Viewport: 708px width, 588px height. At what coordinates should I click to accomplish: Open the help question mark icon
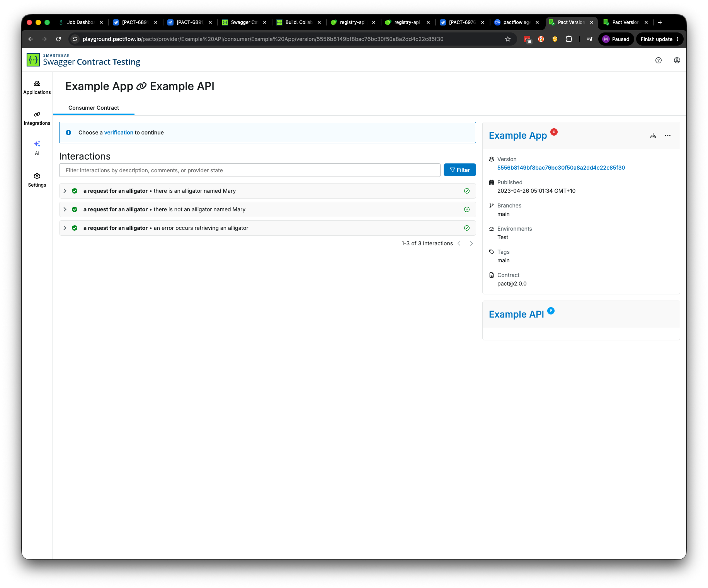click(659, 60)
